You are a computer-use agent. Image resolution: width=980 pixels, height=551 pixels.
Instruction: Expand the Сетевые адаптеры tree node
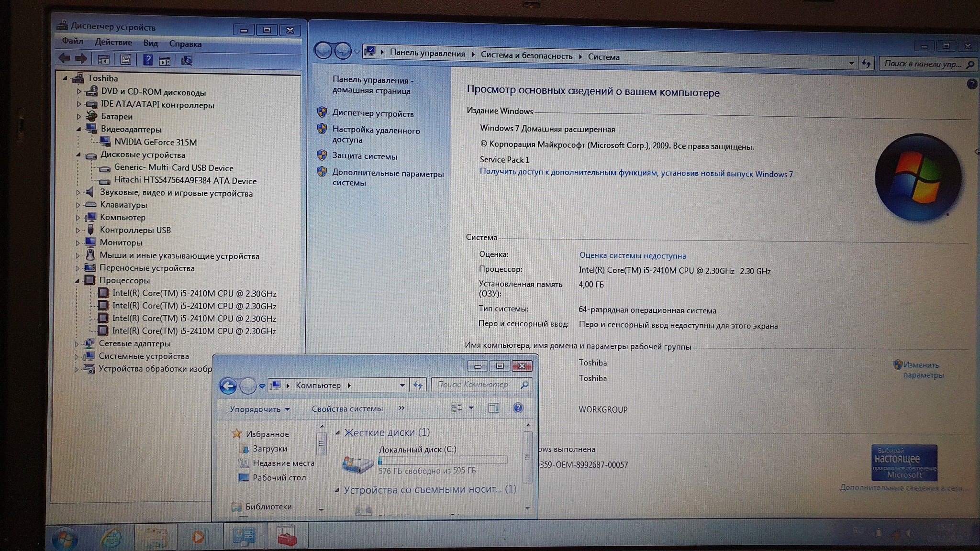coord(77,343)
